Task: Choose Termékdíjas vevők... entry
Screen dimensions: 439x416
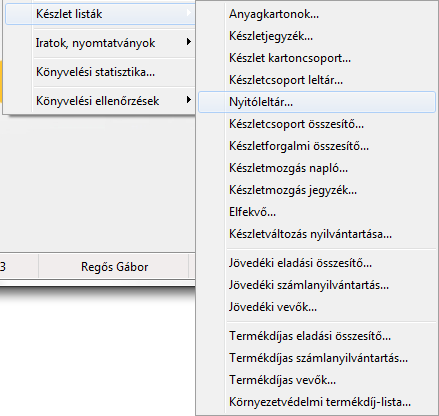Action: pyautogui.click(x=317, y=380)
